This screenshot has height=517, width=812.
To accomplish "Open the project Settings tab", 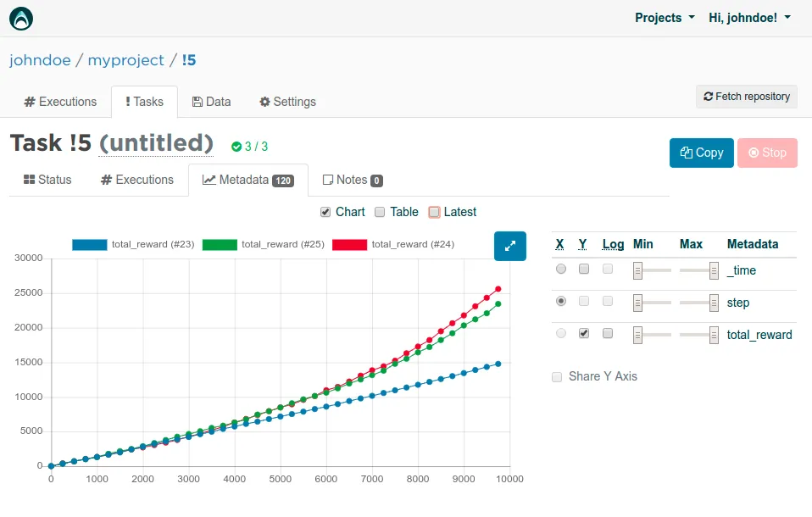I will click(287, 102).
